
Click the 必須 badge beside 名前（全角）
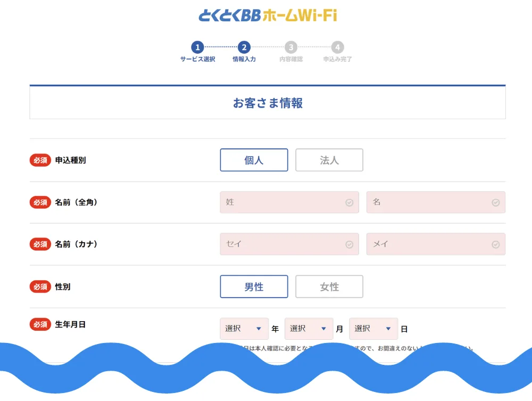(40, 202)
